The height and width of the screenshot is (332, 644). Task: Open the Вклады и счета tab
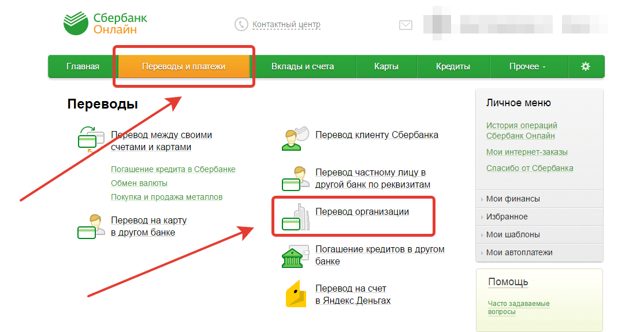tap(303, 66)
